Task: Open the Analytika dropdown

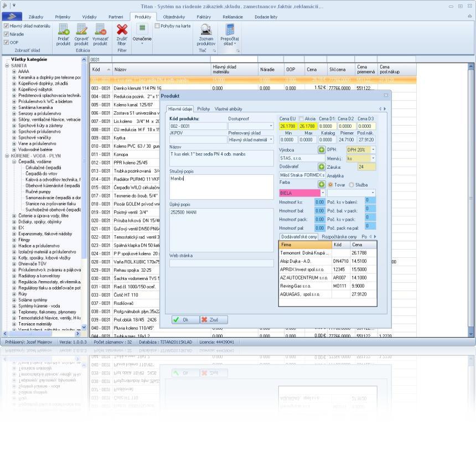Action: 373,193
